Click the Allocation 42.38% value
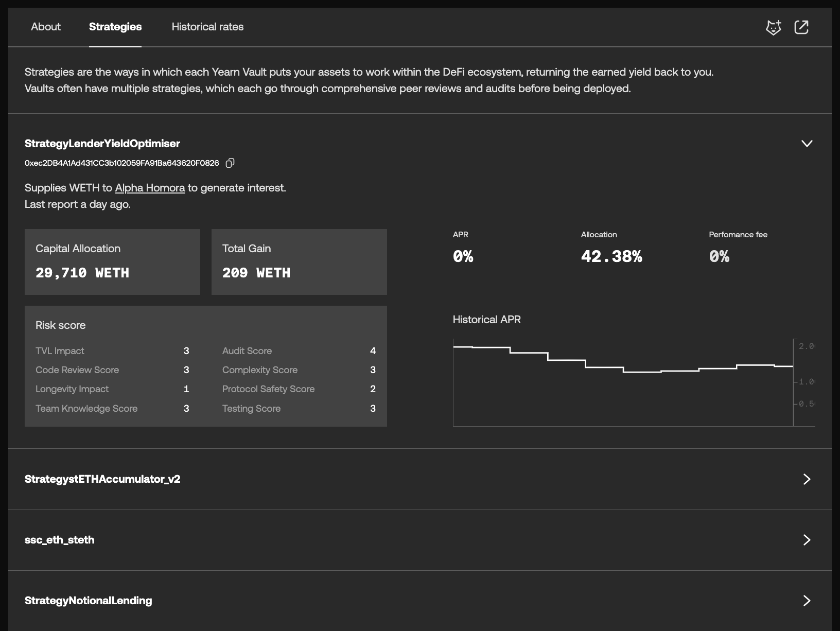Viewport: 840px width, 631px height. tap(611, 256)
